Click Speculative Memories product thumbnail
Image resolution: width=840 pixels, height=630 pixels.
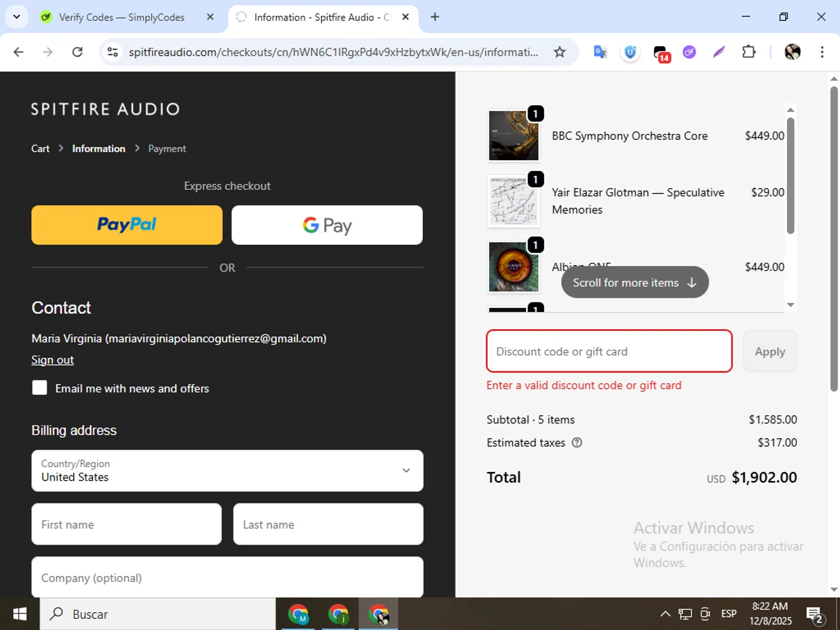(x=514, y=201)
